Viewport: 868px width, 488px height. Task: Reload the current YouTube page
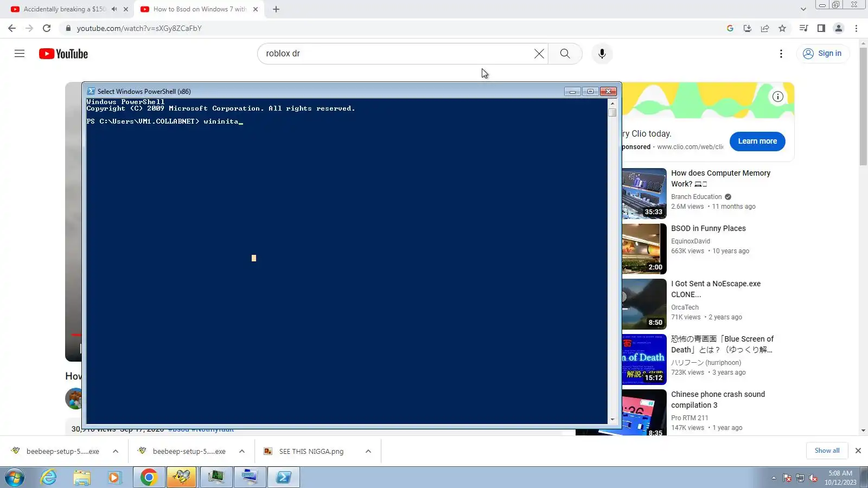pos(47,28)
